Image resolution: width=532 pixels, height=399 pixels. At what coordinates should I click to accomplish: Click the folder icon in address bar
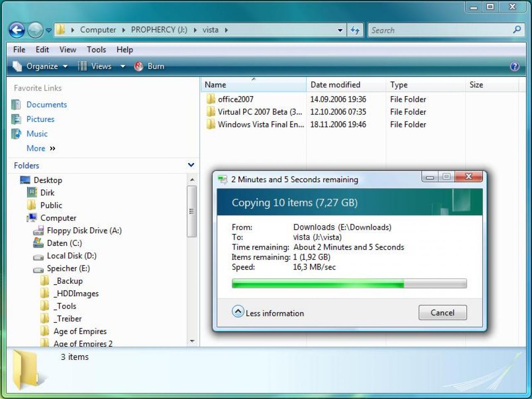[x=61, y=30]
